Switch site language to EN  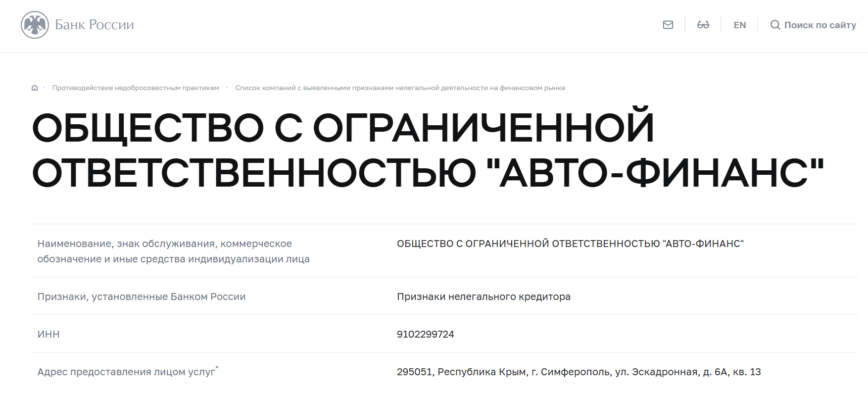tap(740, 25)
